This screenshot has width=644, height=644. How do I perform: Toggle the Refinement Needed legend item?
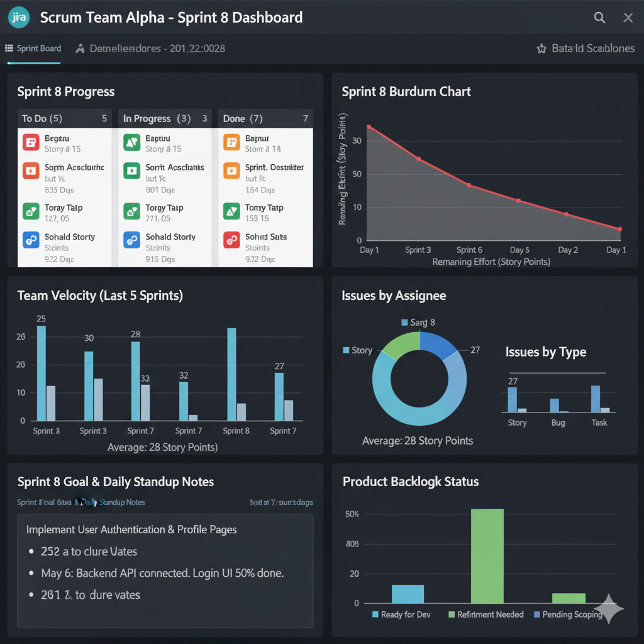pos(486,614)
